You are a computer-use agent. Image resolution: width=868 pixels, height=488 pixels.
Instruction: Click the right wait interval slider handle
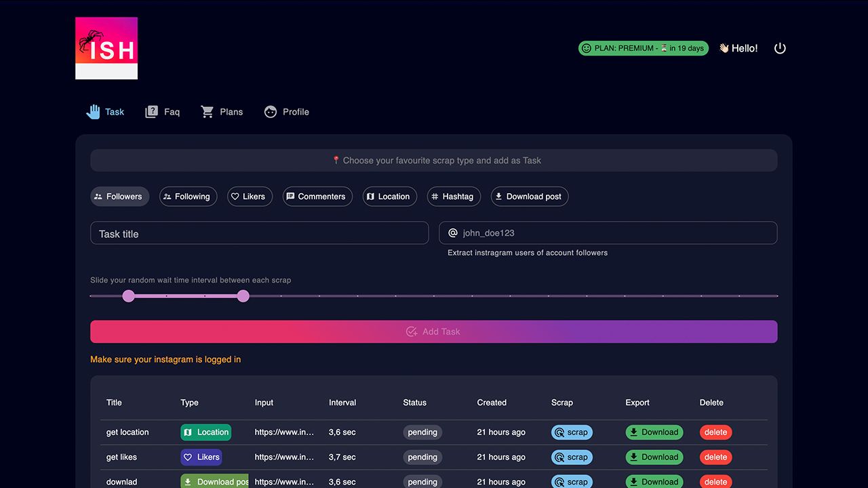point(243,296)
